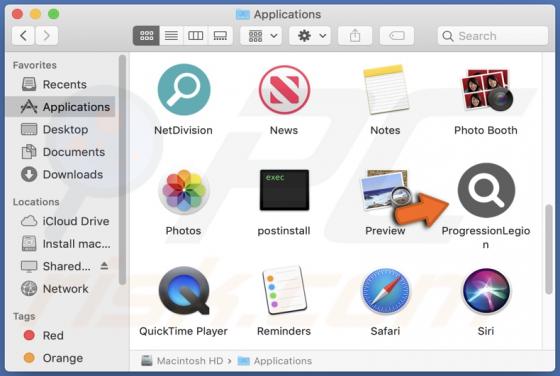Click the Locations section header
Viewport: 560px width, 376px height.
[x=36, y=202]
